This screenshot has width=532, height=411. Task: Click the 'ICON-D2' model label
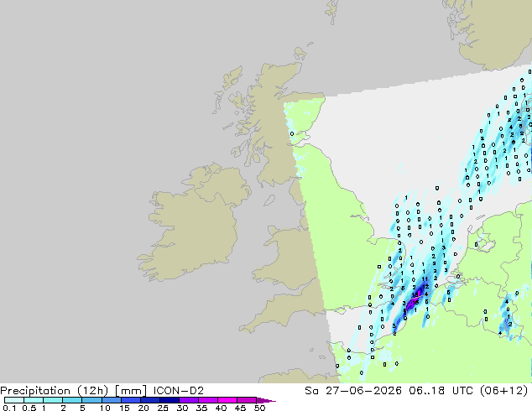point(179,391)
